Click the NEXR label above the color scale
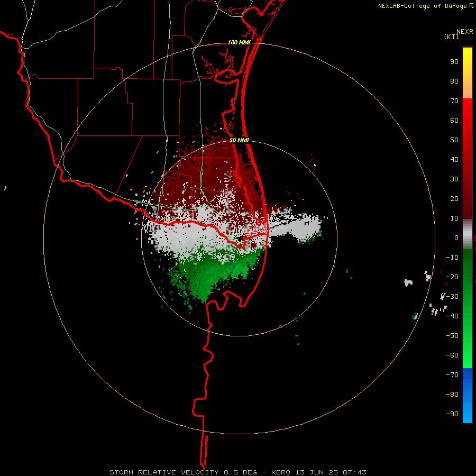This screenshot has height=476, width=476. tap(465, 32)
